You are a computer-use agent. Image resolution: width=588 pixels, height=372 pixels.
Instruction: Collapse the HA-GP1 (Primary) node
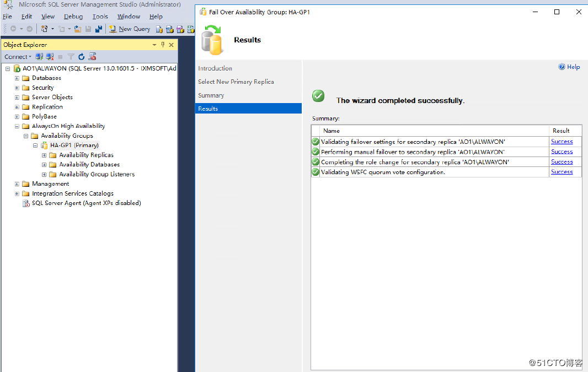35,145
